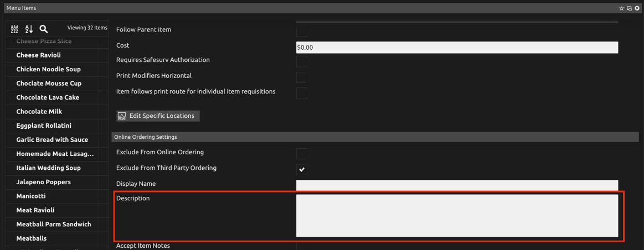Click the star favorite icon in title bar
The height and width of the screenshot is (250, 644).
pyautogui.click(x=621, y=8)
